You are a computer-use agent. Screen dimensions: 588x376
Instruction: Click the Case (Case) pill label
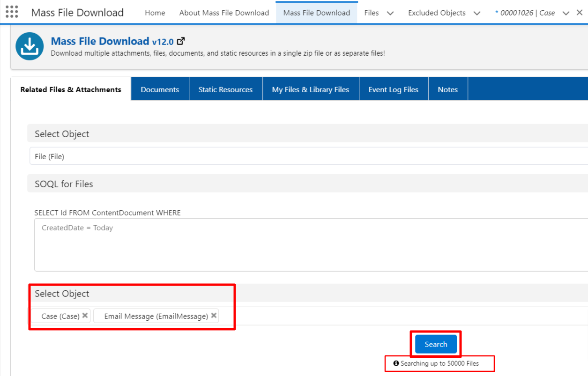pos(60,316)
